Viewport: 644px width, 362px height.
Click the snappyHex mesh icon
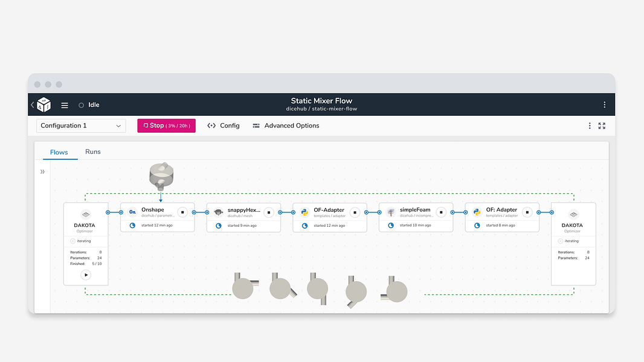[219, 212]
